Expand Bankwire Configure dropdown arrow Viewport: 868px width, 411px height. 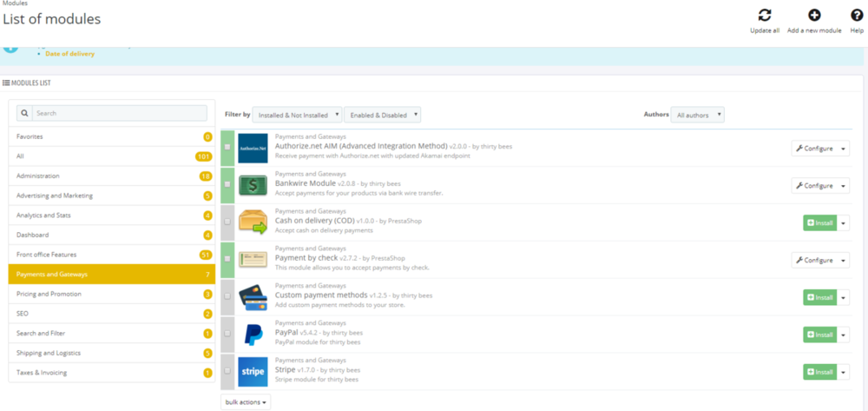[844, 186]
